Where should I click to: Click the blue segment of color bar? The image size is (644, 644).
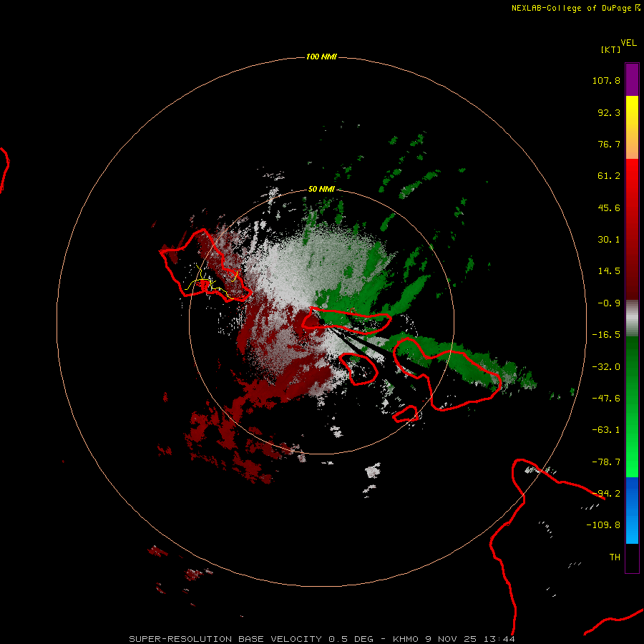pyautogui.click(x=632, y=510)
